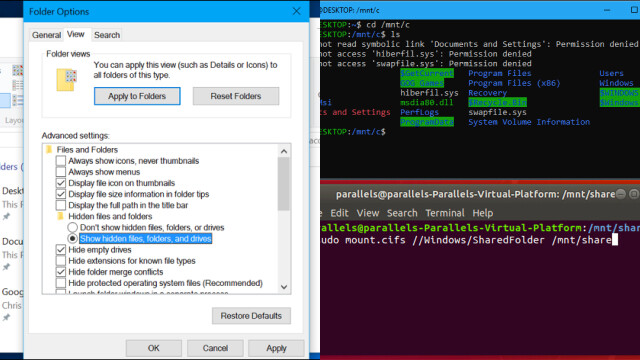640x360 pixels.
Task: Open Help menu in Ubuntu terminal
Action: pyautogui.click(x=483, y=213)
